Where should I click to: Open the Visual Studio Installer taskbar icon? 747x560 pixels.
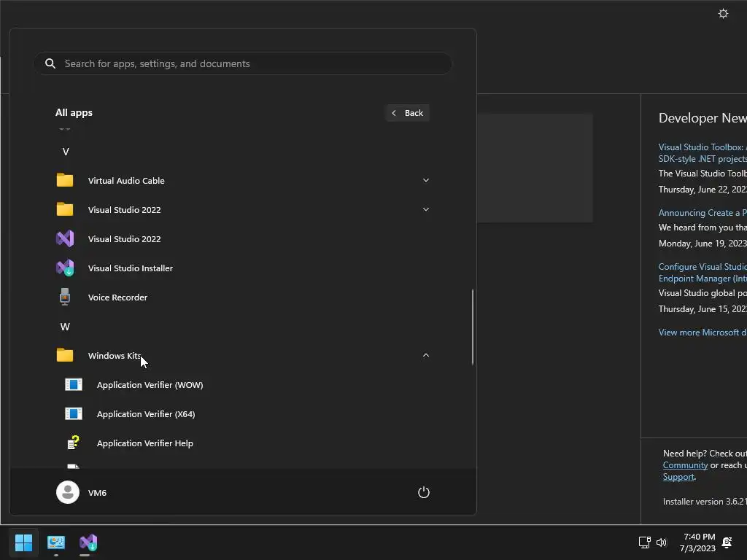88,542
